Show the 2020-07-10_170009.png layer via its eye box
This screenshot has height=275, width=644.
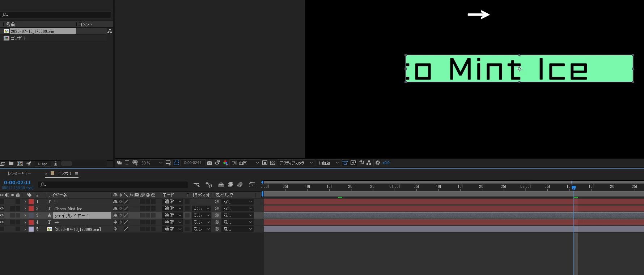click(2, 229)
